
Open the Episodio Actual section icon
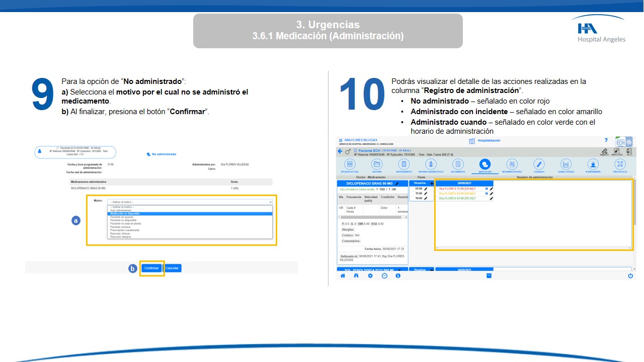[x=349, y=164]
